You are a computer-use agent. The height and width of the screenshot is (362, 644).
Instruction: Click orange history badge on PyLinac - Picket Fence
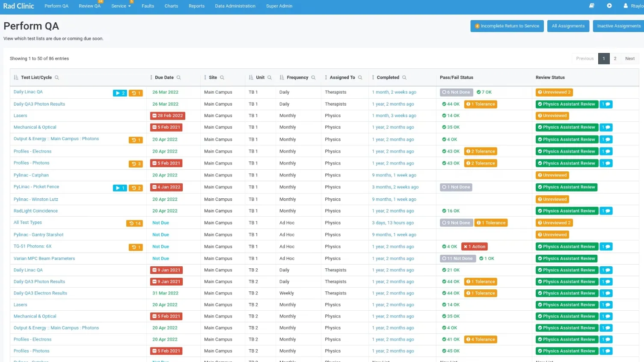(136, 188)
